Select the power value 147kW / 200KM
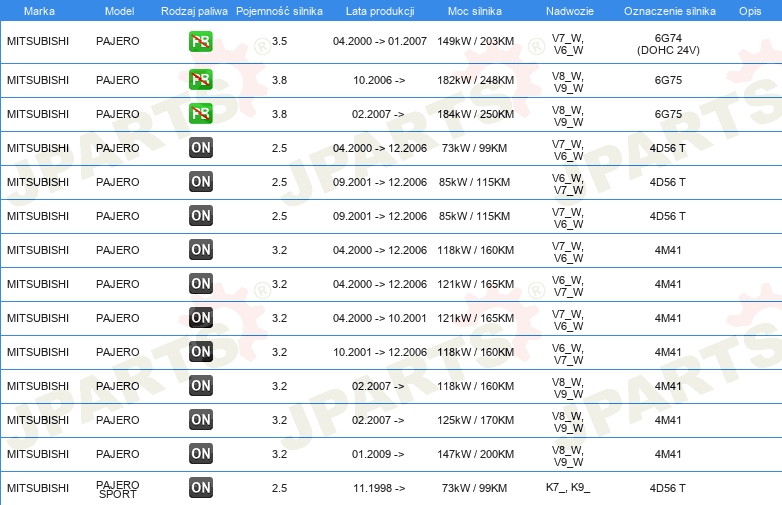Viewport: 782px width, 505px height. pos(475,454)
